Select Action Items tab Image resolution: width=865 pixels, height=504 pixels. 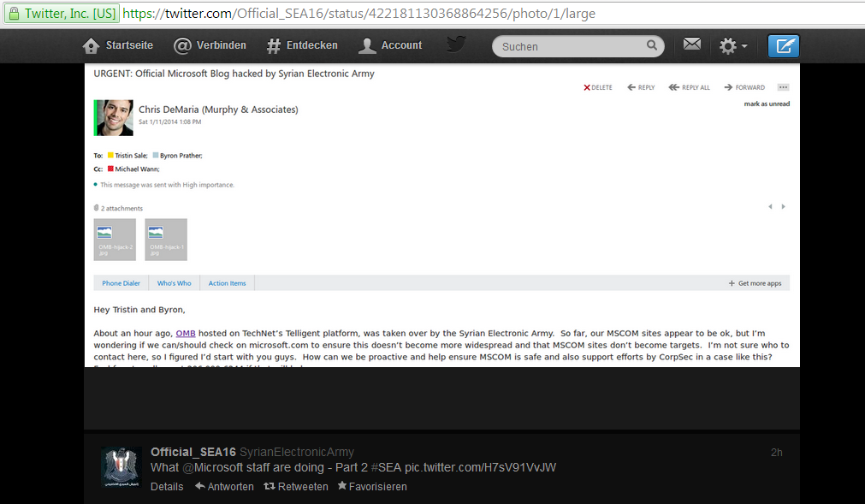[x=228, y=283]
